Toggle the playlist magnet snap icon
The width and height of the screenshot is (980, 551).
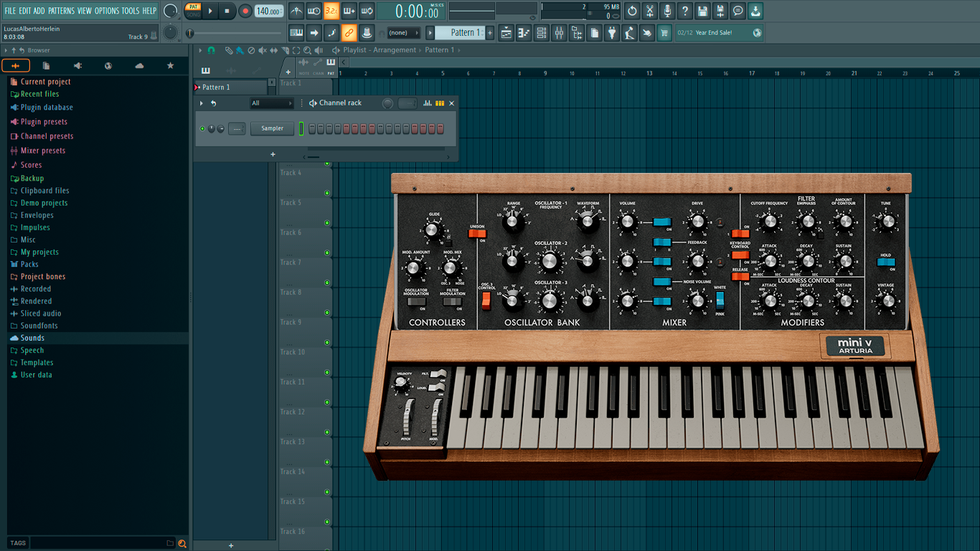(211, 50)
